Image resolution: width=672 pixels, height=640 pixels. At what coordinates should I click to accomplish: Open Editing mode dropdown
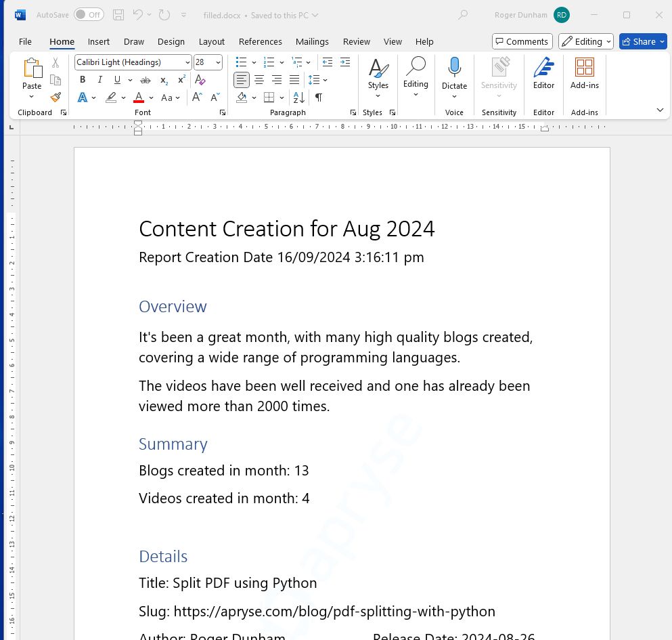coord(586,41)
